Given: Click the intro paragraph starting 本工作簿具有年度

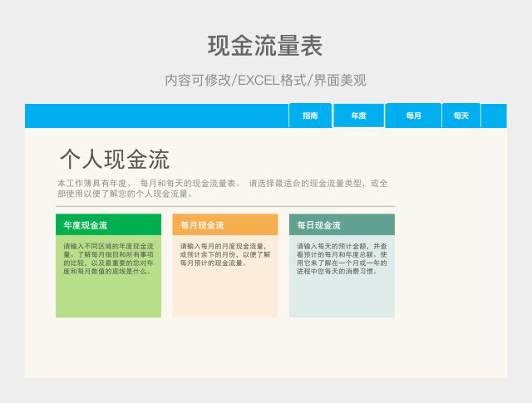Looking at the screenshot, I should pos(223,189).
